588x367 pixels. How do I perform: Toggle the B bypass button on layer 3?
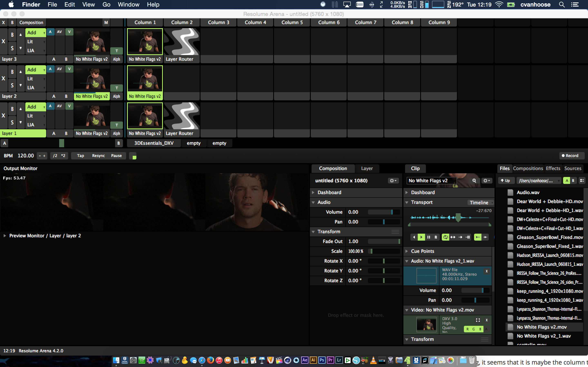point(12,35)
